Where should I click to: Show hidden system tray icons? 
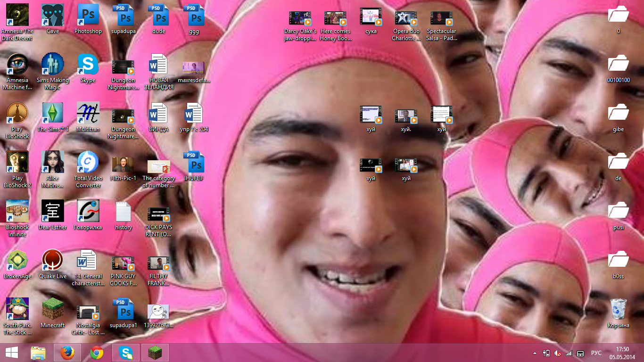pos(535,353)
